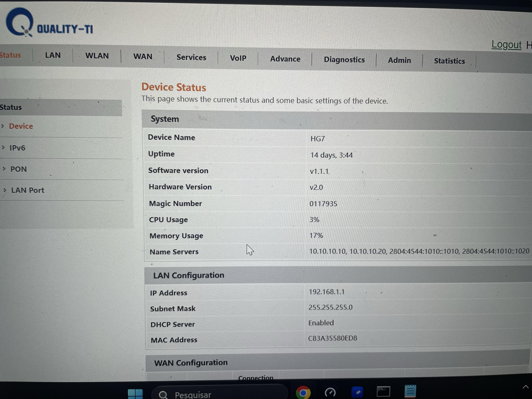Open the Command Prompt taskbar icon
The image size is (532, 399).
(x=383, y=391)
